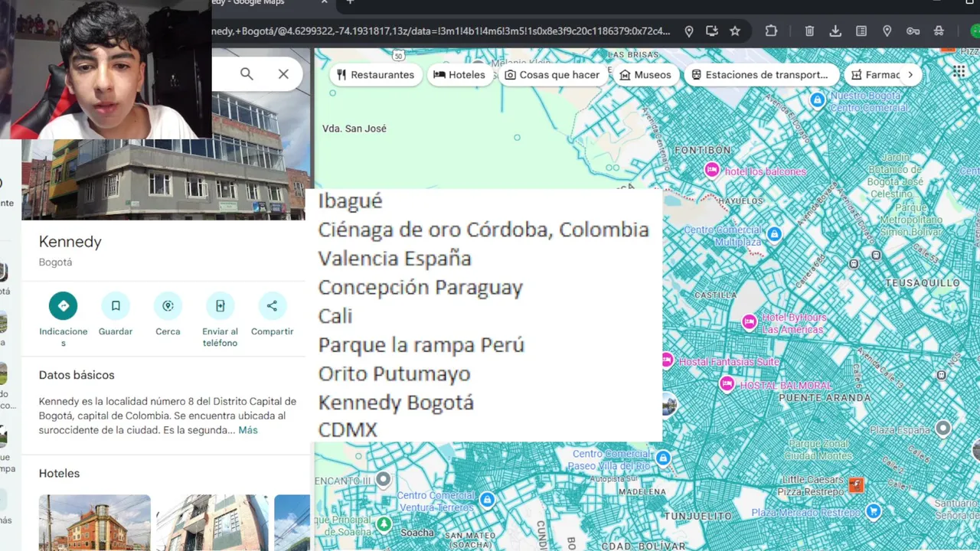Click the TUNJUELITO map label
Viewport: 980px width, 551px height.
(697, 517)
